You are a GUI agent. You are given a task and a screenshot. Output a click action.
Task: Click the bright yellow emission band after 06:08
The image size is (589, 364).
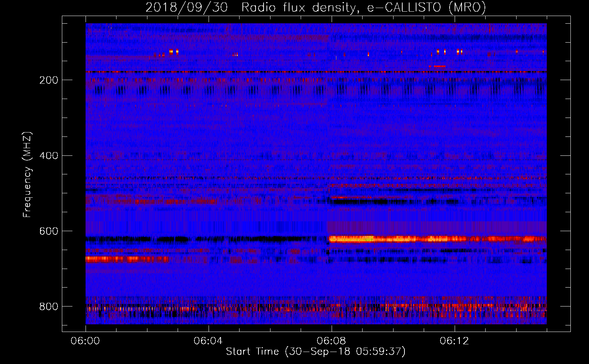tap(437, 239)
